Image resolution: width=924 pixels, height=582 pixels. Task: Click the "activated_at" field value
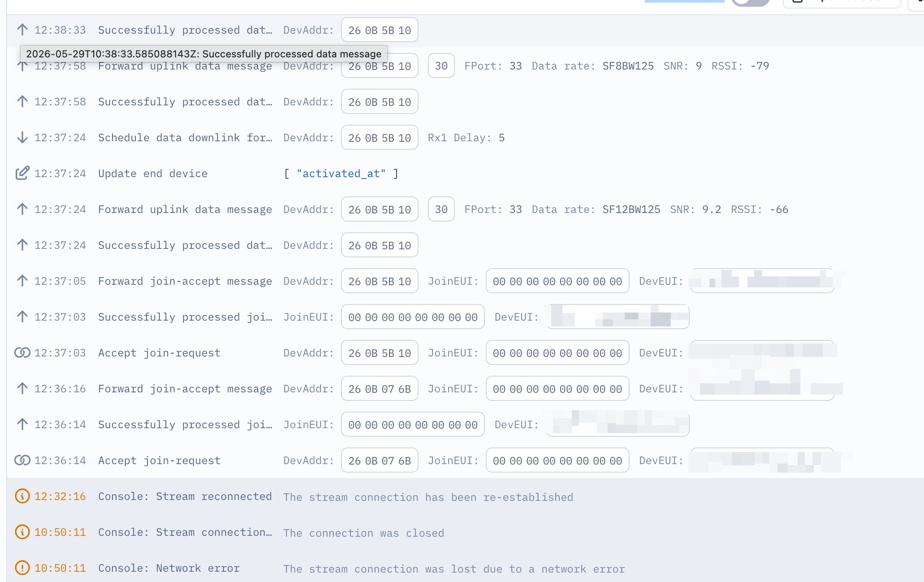(x=341, y=174)
